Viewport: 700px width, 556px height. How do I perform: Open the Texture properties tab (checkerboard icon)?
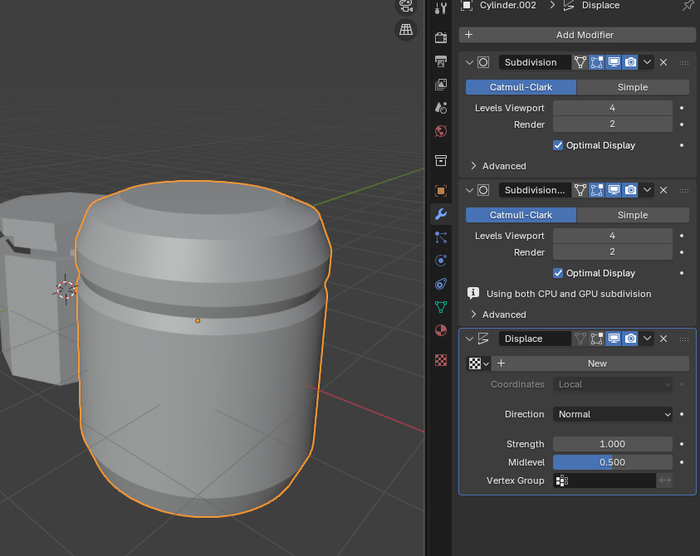point(441,360)
